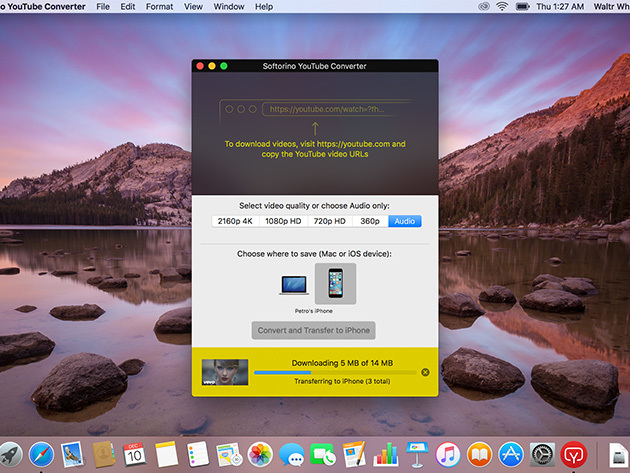Open the Calendar dock icon

click(x=135, y=455)
